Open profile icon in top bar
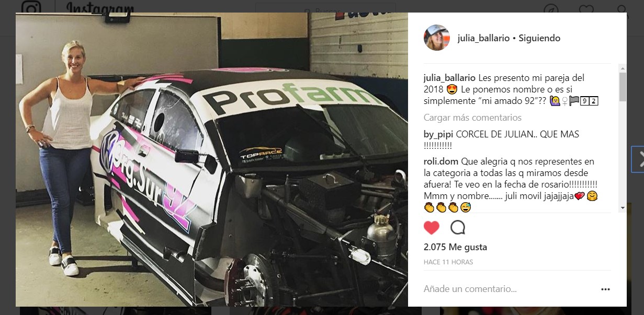Viewport: 644px width, 315px height. click(621, 9)
